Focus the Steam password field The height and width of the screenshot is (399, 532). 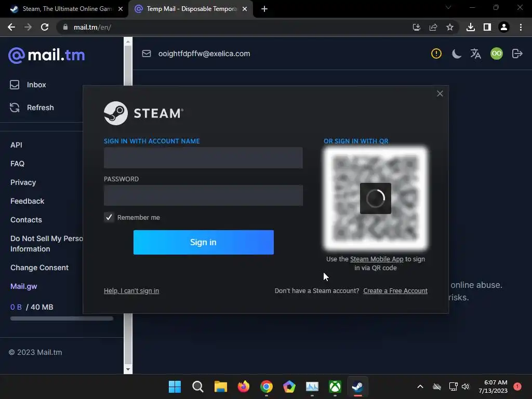coord(203,195)
